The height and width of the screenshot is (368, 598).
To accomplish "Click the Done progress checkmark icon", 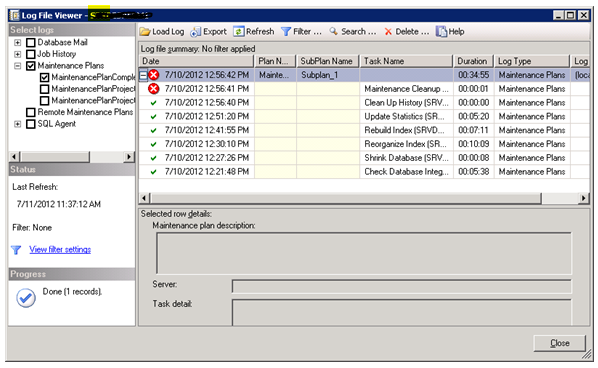I will point(26,298).
